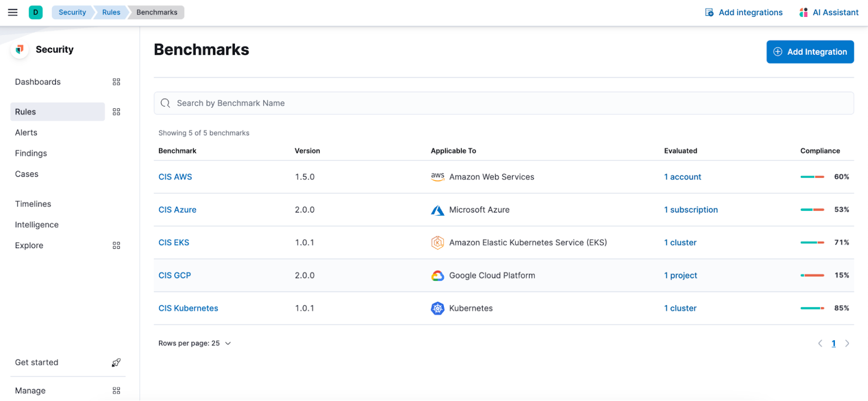Open the Dashboards submenu grid icon
868x401 pixels.
pyautogui.click(x=116, y=82)
